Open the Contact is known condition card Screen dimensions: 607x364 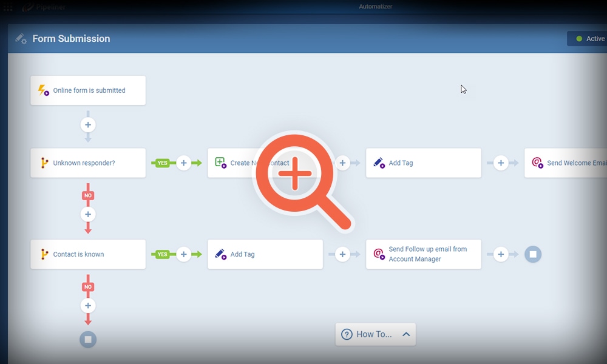(x=88, y=254)
